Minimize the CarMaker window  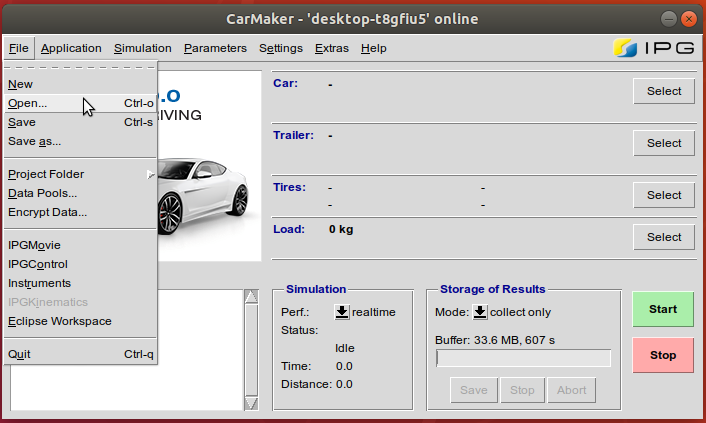pyautogui.click(x=669, y=19)
